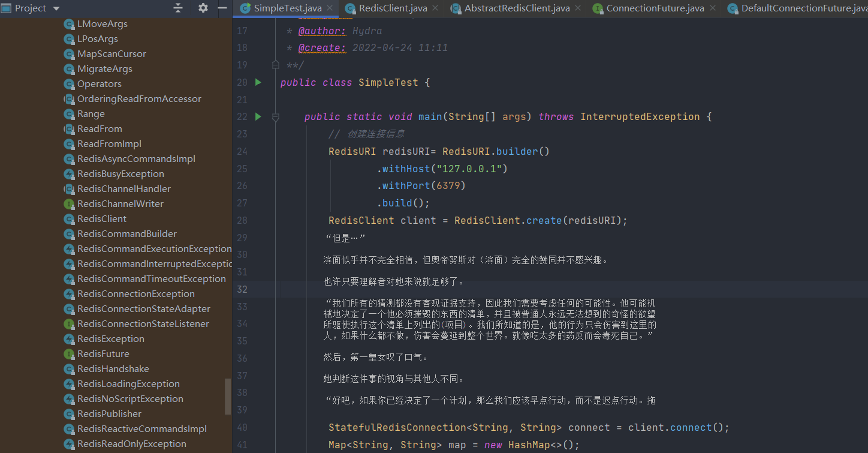Select RedisReactiveCommandsImpl class
Viewport: 868px width, 453px height.
(x=142, y=429)
